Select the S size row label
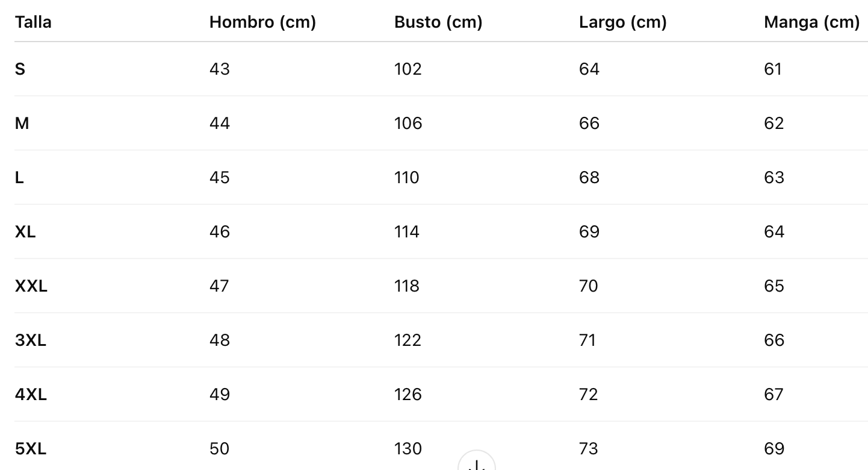The height and width of the screenshot is (470, 868). click(x=20, y=69)
